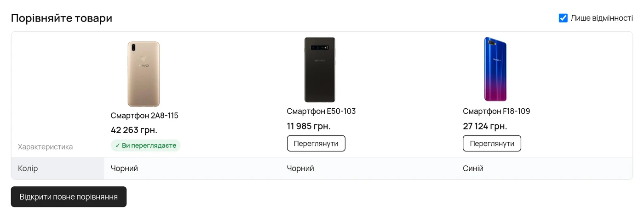Click Переглянути under Смартфон E50-103
644x218 pixels.
coord(316,143)
